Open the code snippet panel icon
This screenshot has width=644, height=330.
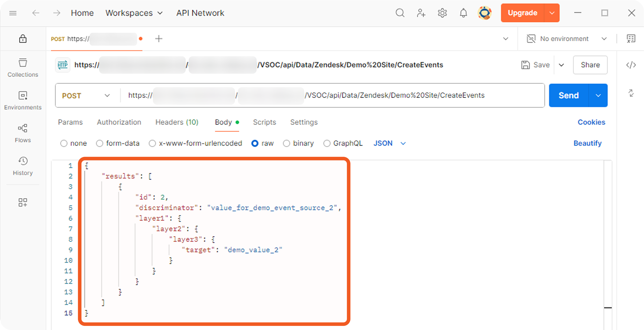click(631, 65)
